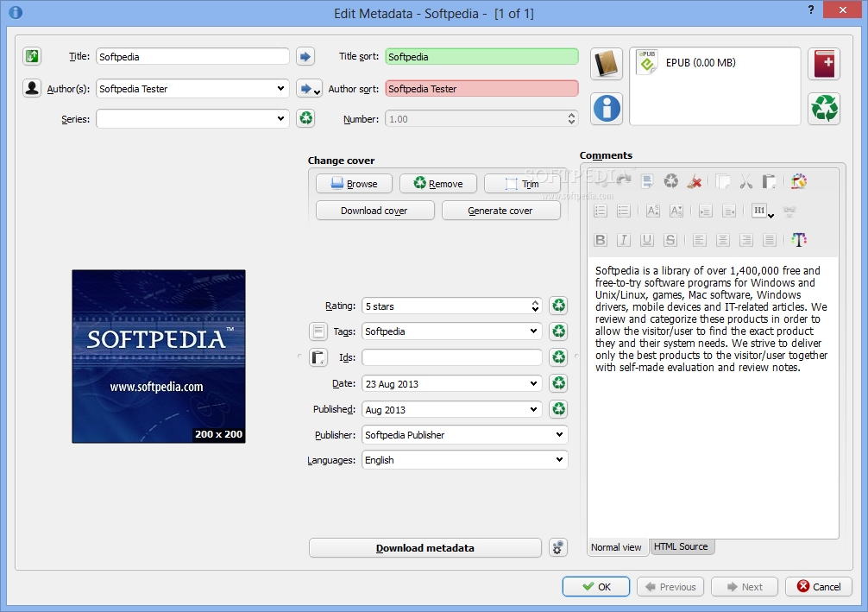Screen dimensions: 868x612
Task: Pick text foreground color with T icon
Action: coord(798,240)
